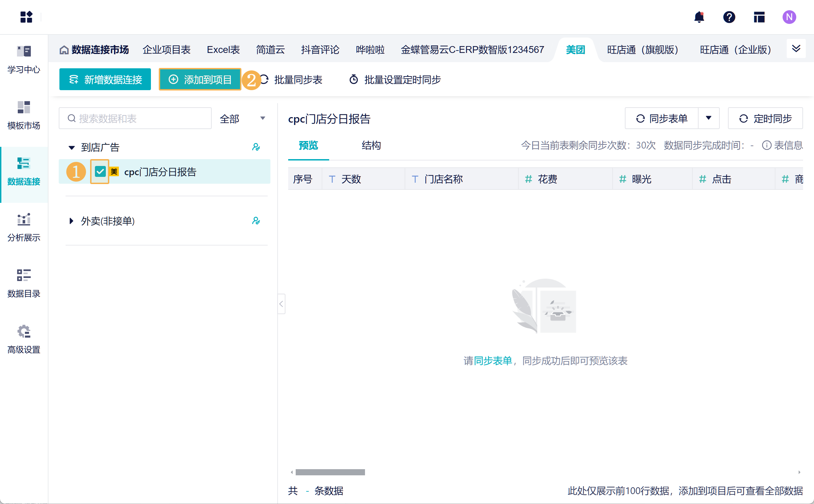Click 批量设置定时同步 in the toolbar
Viewport: 814px width, 504px height.
(395, 80)
